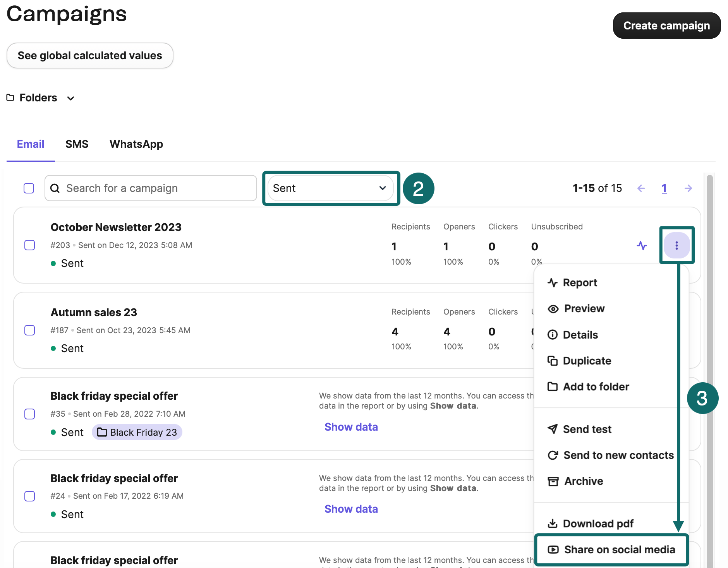Choose Duplicate in the campaign menu
The image size is (728, 568).
[586, 361]
